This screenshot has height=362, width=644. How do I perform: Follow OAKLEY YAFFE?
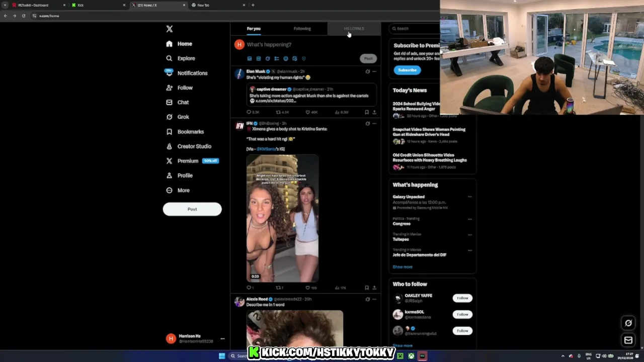[462, 298]
